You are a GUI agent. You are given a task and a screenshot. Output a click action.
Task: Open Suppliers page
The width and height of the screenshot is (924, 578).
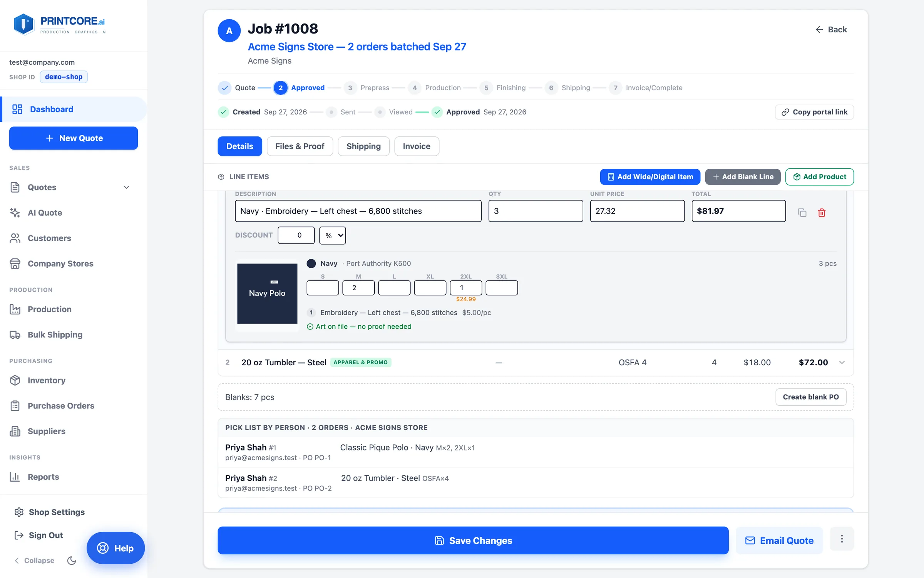coord(47,431)
